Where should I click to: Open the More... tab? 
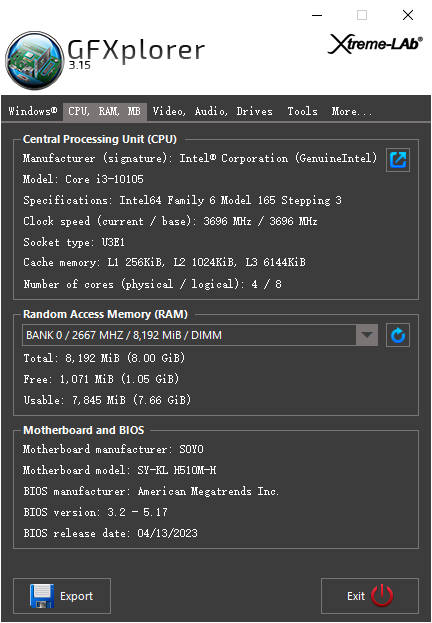(352, 111)
